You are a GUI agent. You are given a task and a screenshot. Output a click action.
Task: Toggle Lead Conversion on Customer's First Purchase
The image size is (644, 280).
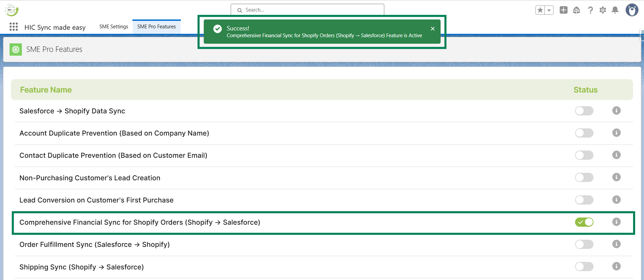click(x=584, y=200)
